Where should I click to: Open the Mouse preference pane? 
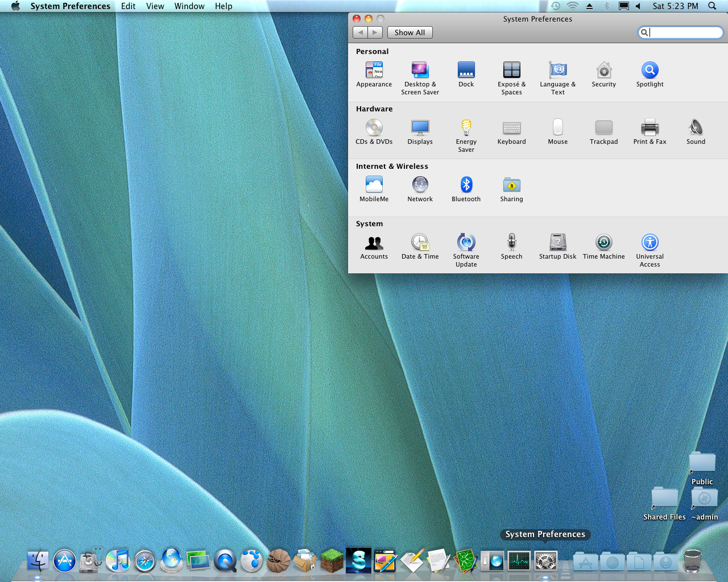click(557, 132)
